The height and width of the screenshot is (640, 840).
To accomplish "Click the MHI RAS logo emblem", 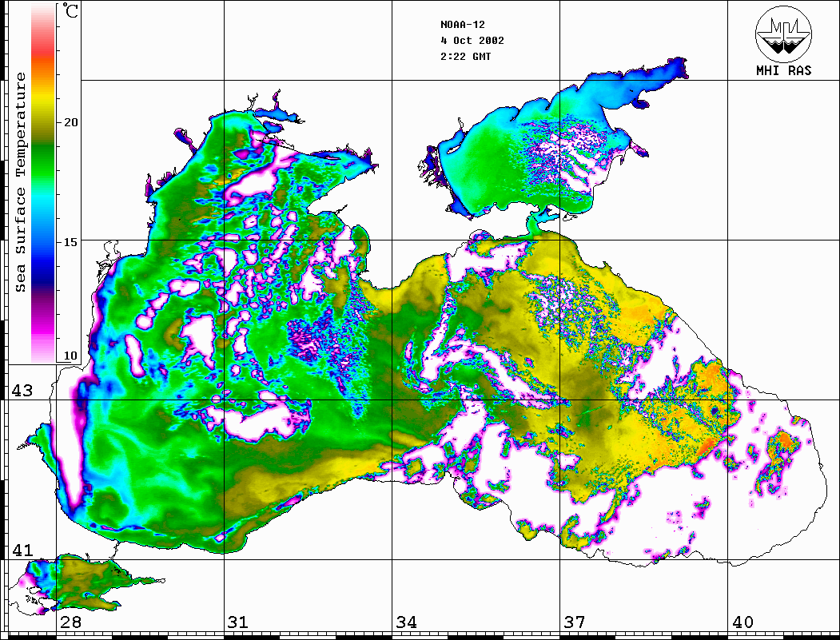I will [784, 34].
